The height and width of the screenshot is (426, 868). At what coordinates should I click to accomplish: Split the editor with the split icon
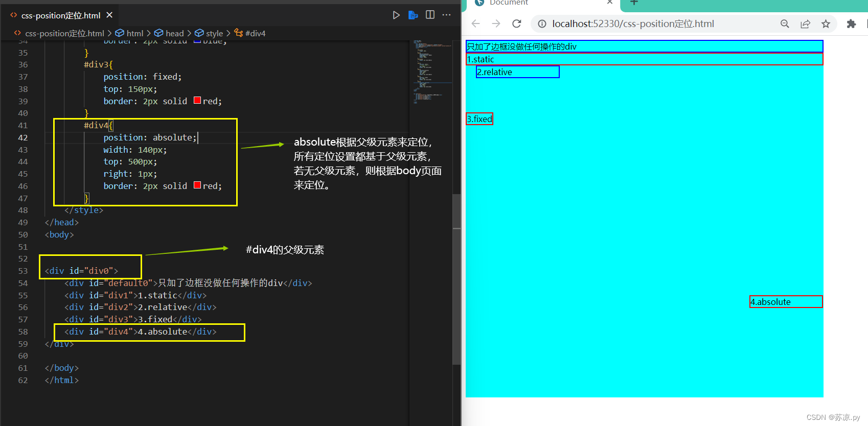tap(430, 15)
